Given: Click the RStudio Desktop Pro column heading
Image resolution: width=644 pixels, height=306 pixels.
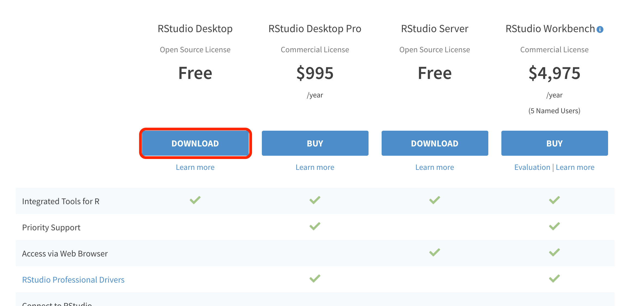Looking at the screenshot, I should coord(315,29).
